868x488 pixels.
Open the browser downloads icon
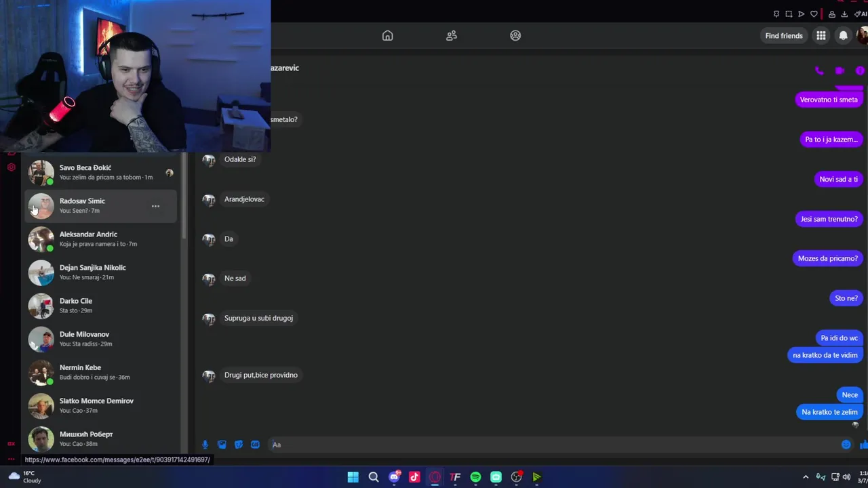(x=844, y=14)
